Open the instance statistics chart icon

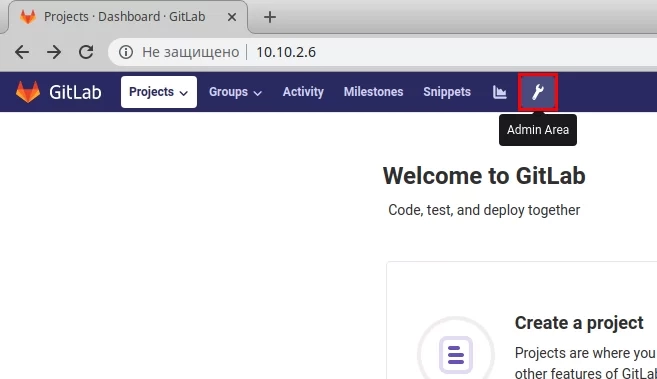tap(499, 92)
